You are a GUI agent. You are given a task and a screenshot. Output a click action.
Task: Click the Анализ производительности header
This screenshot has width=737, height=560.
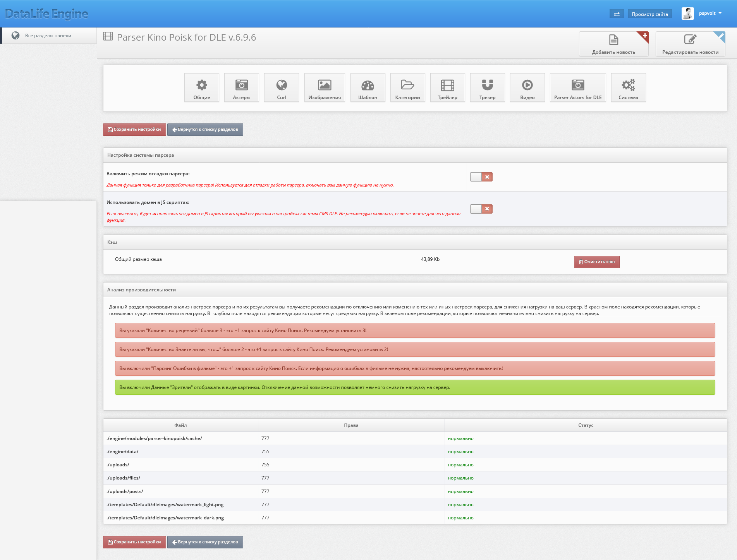(415, 290)
